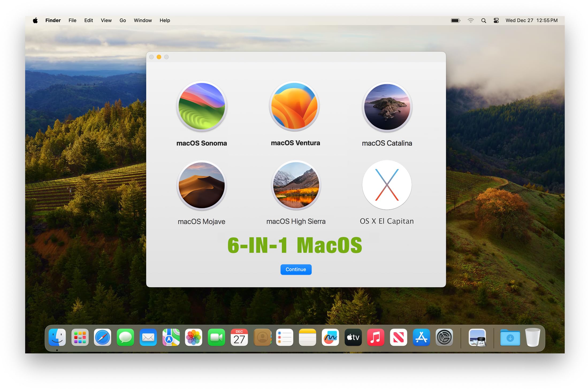Select the macOS Catalina installer icon

tap(387, 106)
